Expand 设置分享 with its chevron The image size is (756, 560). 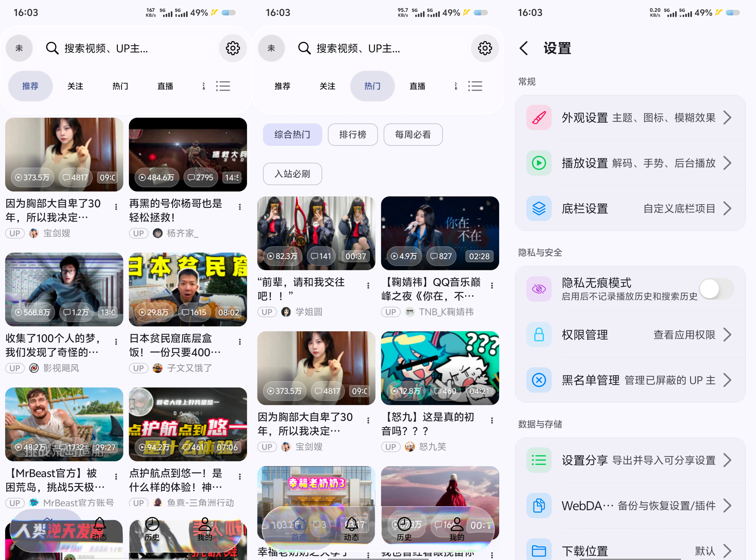coord(728,460)
